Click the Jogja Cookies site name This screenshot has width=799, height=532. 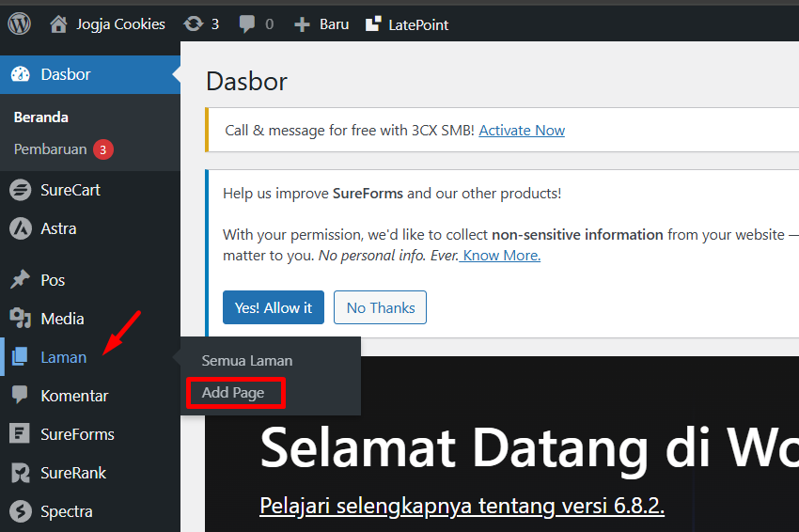(120, 24)
